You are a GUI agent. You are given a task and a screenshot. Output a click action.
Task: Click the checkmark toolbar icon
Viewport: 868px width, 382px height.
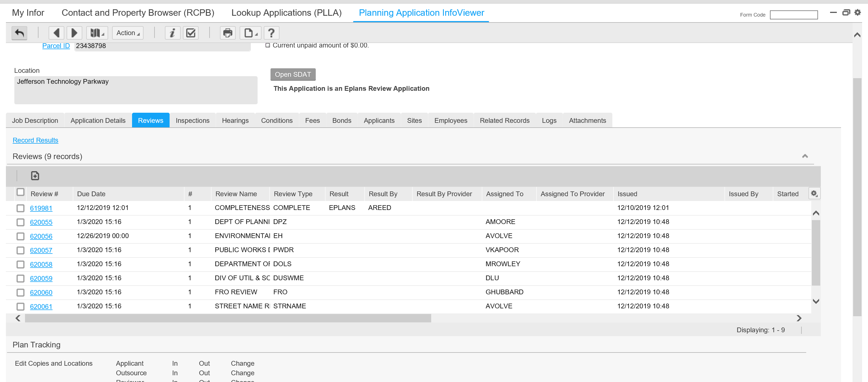[191, 33]
